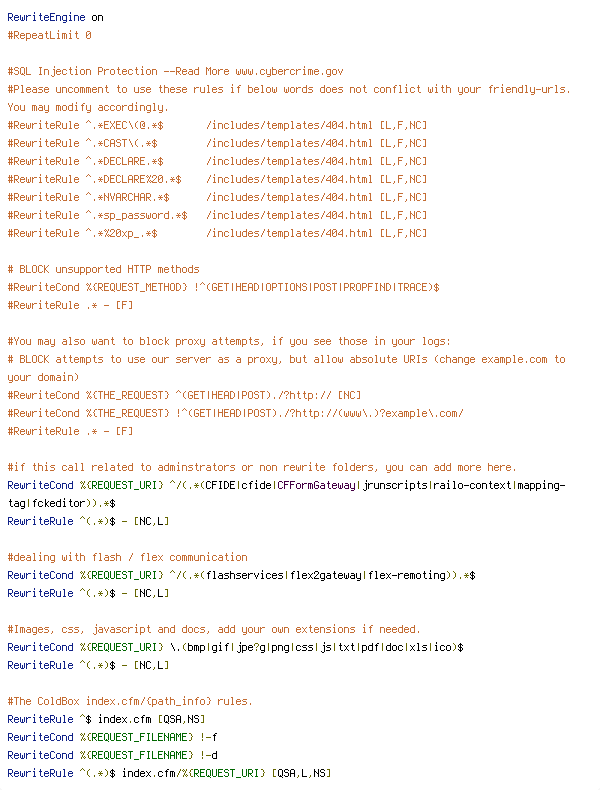The height and width of the screenshot is (790, 600).
Task: Click the example\.com proxy RewriteCond line
Action: point(235,414)
